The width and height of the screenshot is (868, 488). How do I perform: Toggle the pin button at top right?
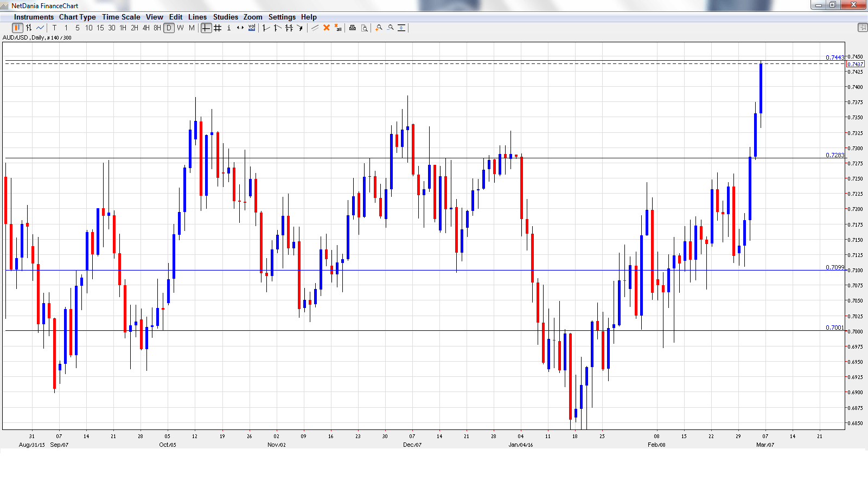coord(862,28)
